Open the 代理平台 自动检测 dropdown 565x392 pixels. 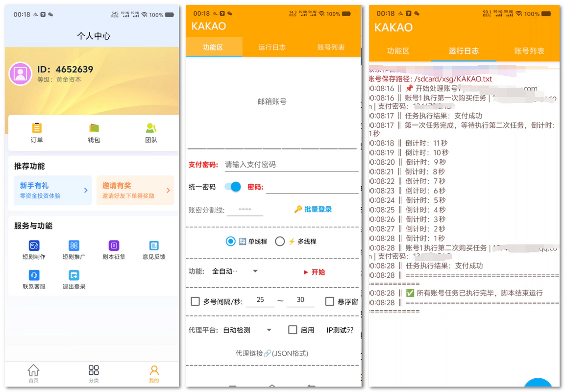[x=269, y=330]
